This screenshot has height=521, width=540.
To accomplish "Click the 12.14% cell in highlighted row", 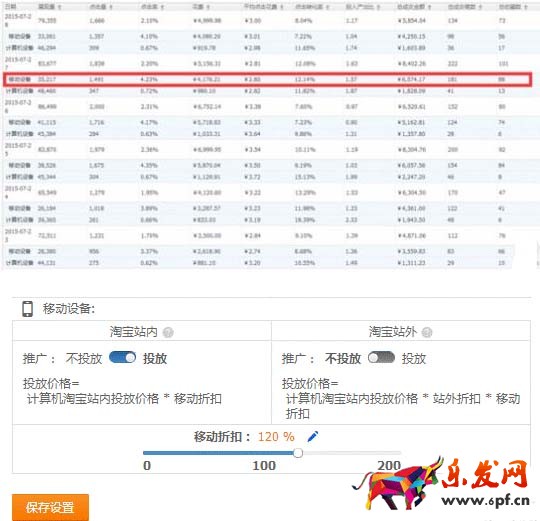I will pos(305,79).
